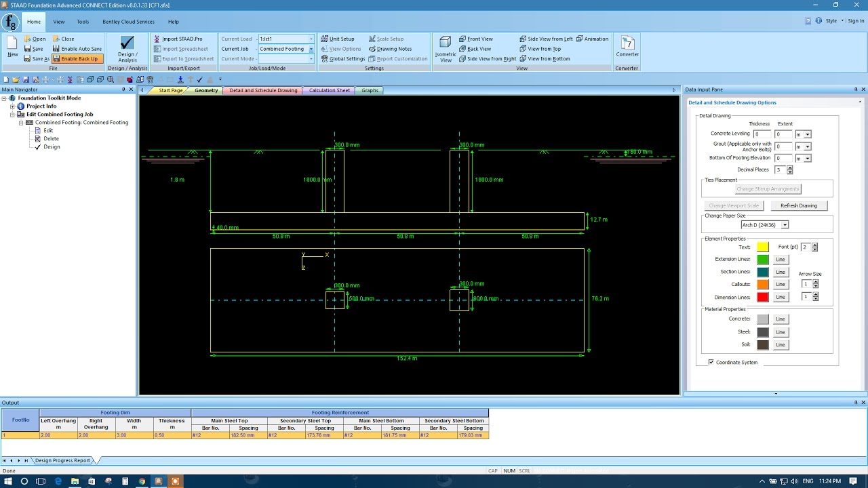Open the Current Load dropdown

[310, 39]
